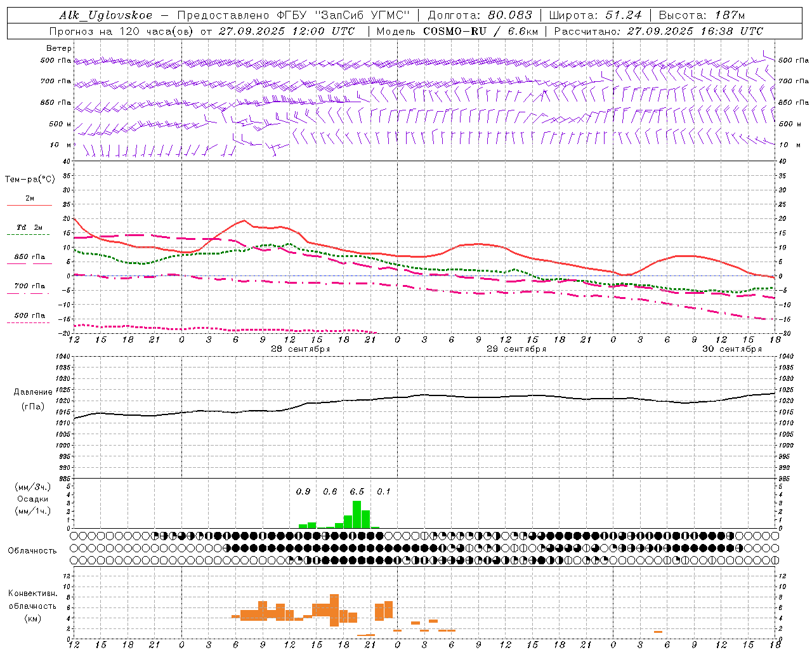Click the 30 сентября date label
The height and width of the screenshot is (650, 812).
tap(731, 348)
